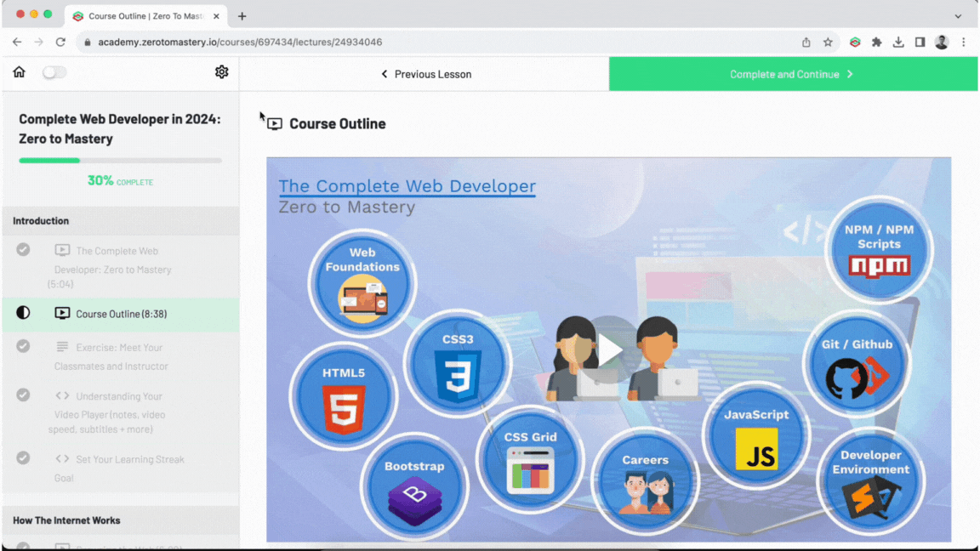Toggle completion check for Set Your Learning Streak Goal
This screenshot has height=551, width=980.
point(23,458)
